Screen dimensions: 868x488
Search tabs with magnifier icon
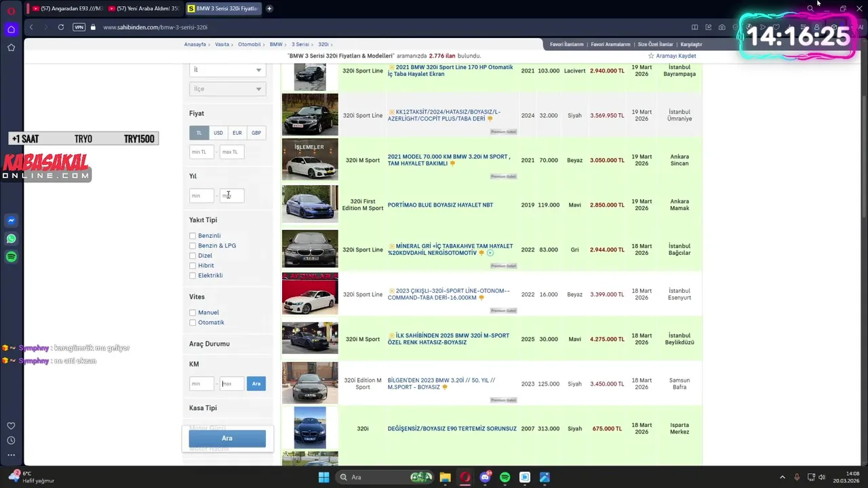(x=810, y=9)
